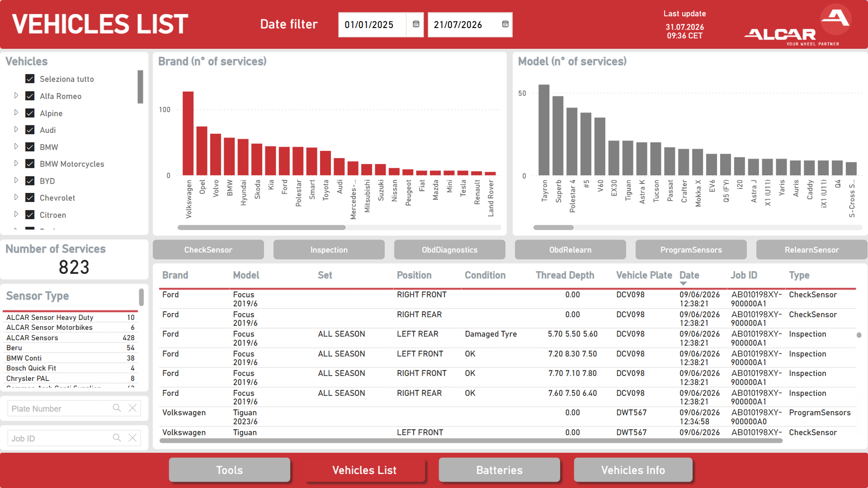Open the end date calendar picker

point(505,24)
